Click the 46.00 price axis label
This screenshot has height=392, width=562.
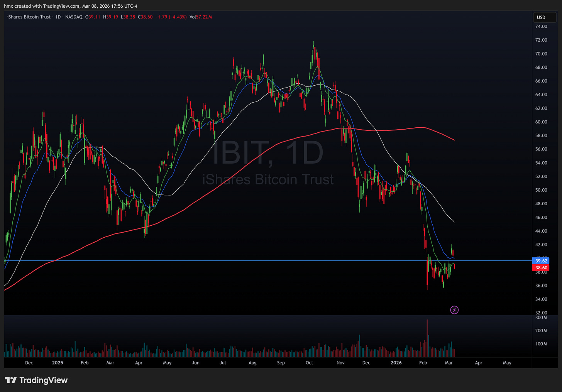pyautogui.click(x=541, y=218)
